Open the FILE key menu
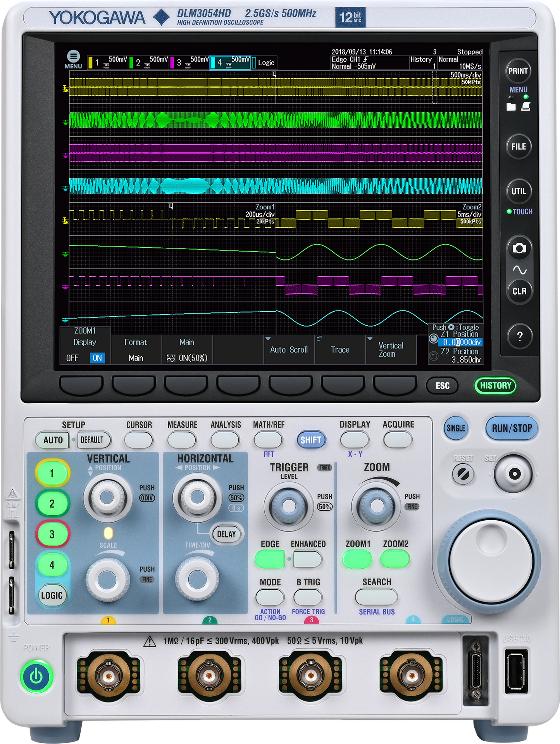The height and width of the screenshot is (744, 560). [x=519, y=147]
